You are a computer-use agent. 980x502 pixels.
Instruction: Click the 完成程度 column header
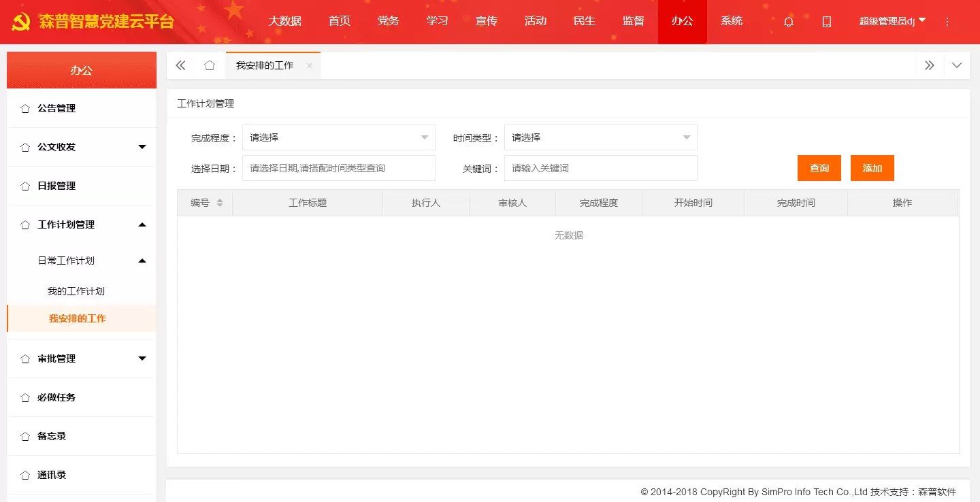[599, 203]
